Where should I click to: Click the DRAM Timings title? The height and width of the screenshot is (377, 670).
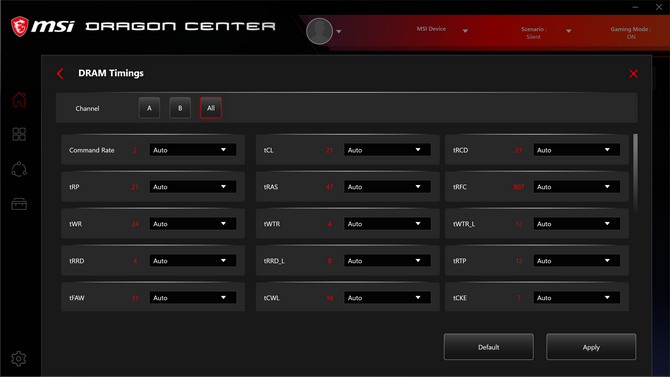(111, 73)
